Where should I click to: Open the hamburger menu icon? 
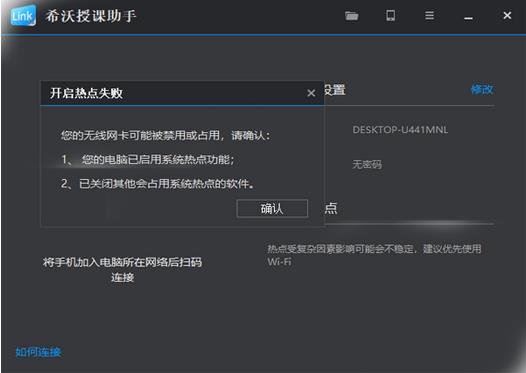[x=429, y=15]
